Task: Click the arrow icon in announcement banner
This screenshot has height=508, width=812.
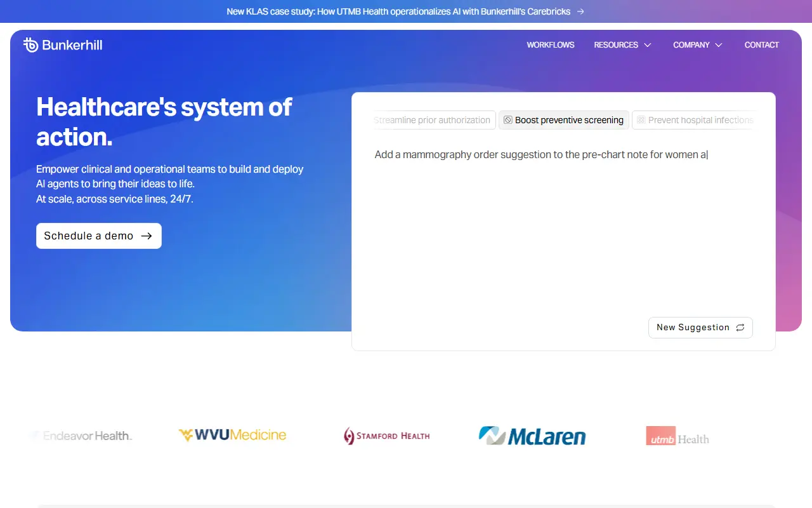Action: pos(580,11)
